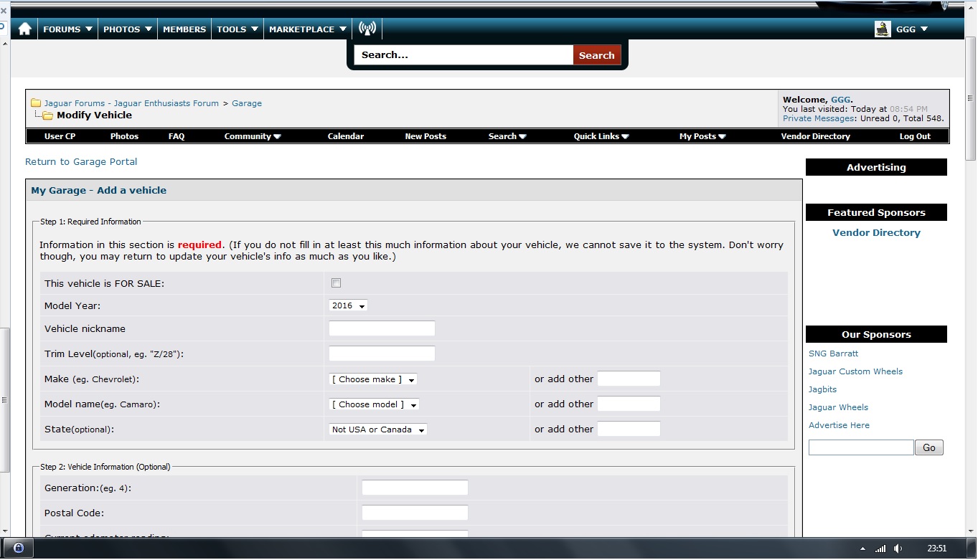Click the volume speaker icon in system tray
The width and height of the screenshot is (978, 560).
point(898,549)
